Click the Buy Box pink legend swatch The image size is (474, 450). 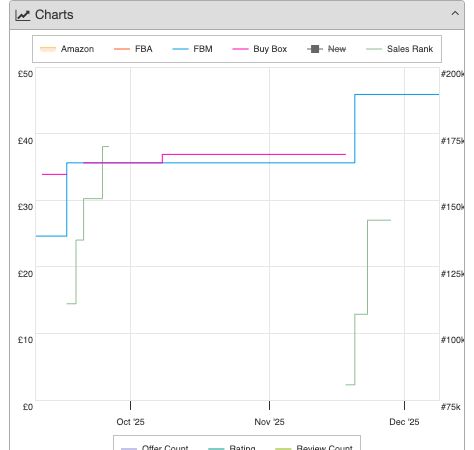click(x=240, y=49)
